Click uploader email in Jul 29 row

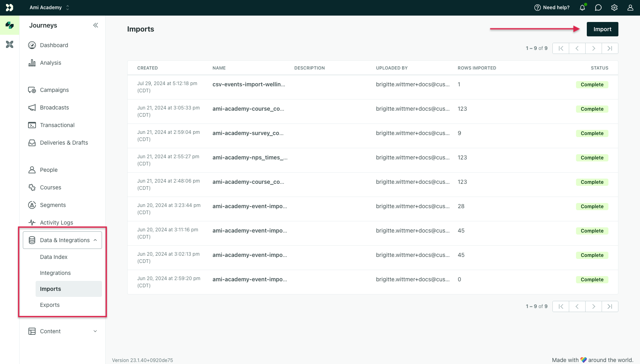[413, 84]
